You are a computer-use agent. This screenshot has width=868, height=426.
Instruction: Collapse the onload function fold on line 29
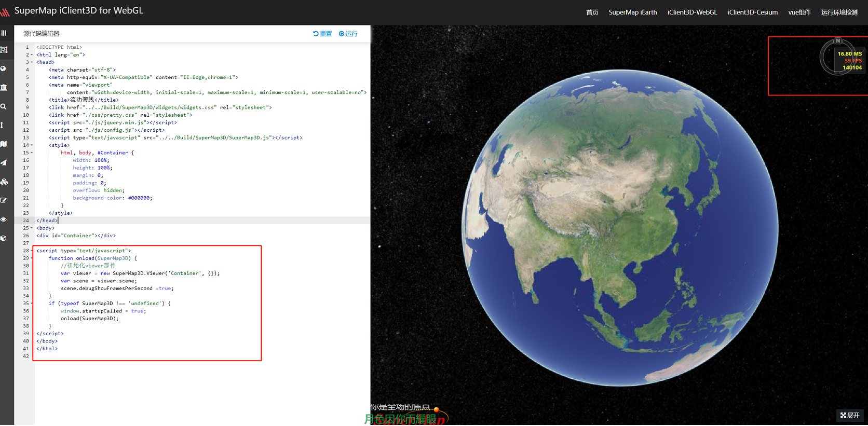coord(32,258)
